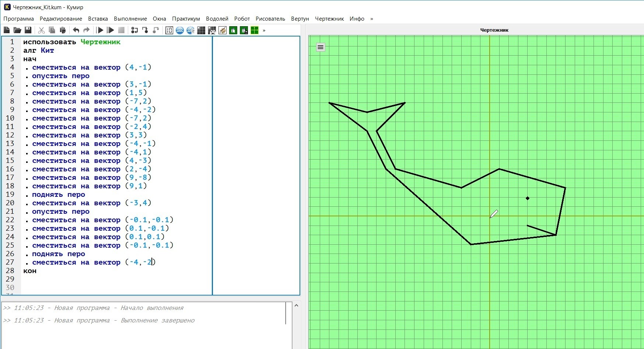Open the Программа menu
This screenshot has height=349, width=644.
pyautogui.click(x=18, y=19)
